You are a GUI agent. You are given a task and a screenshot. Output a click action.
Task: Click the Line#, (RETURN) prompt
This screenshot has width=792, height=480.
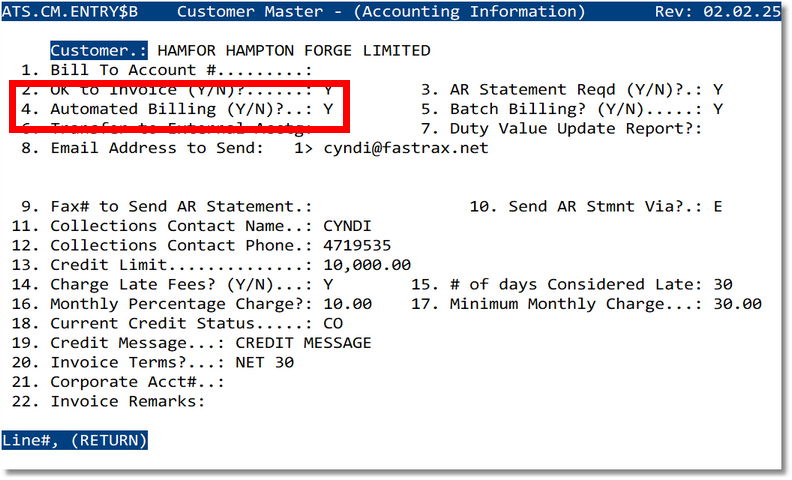(75, 439)
